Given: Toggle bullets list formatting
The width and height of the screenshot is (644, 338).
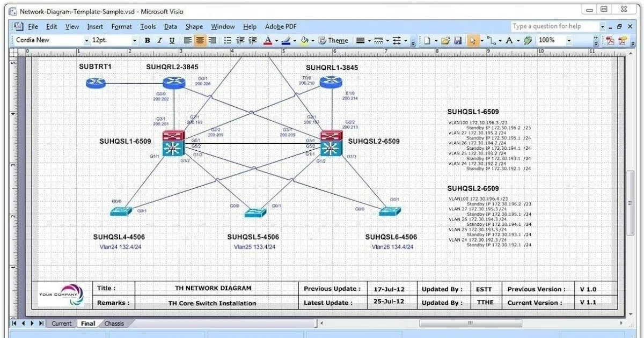Looking at the screenshot, I should pos(228,40).
